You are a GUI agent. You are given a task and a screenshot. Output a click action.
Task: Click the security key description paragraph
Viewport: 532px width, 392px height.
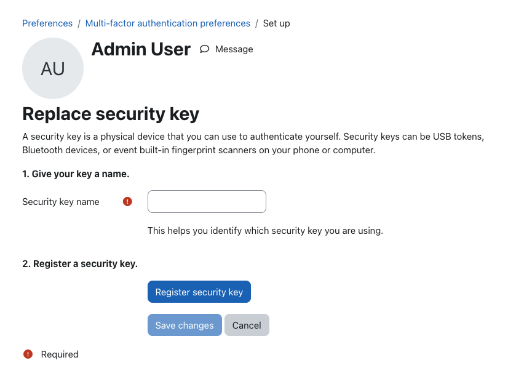coord(253,143)
